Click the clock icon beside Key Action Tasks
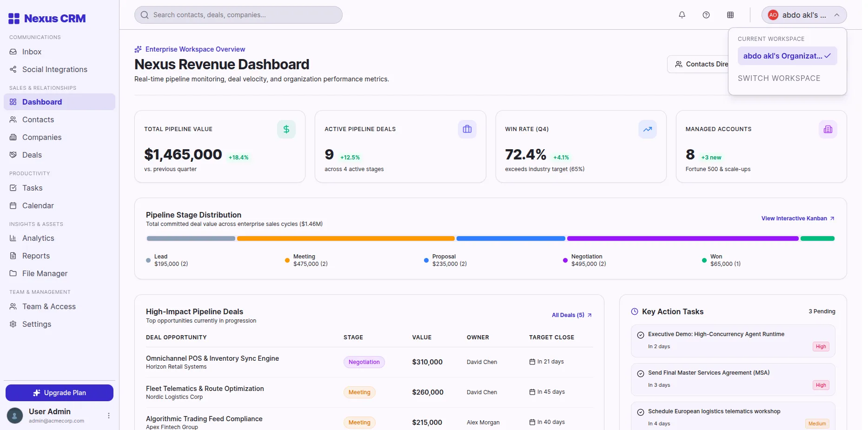This screenshot has height=430, width=868. pos(635,311)
